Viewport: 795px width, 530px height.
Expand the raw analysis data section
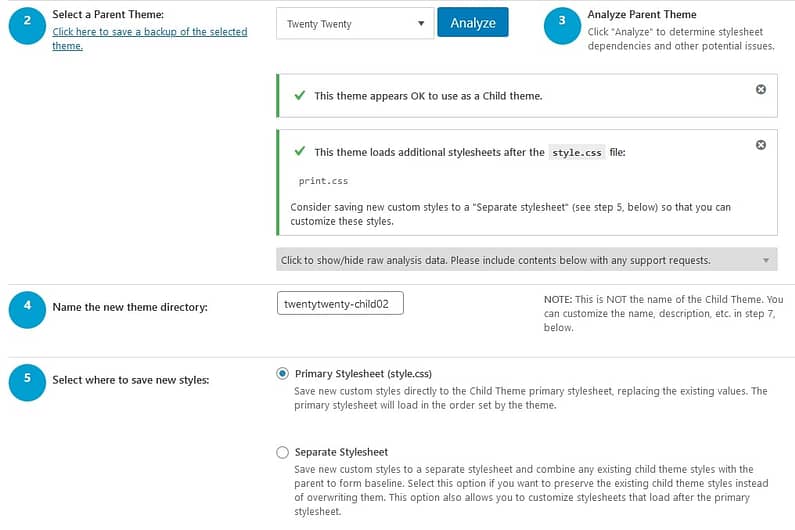[x=526, y=260]
